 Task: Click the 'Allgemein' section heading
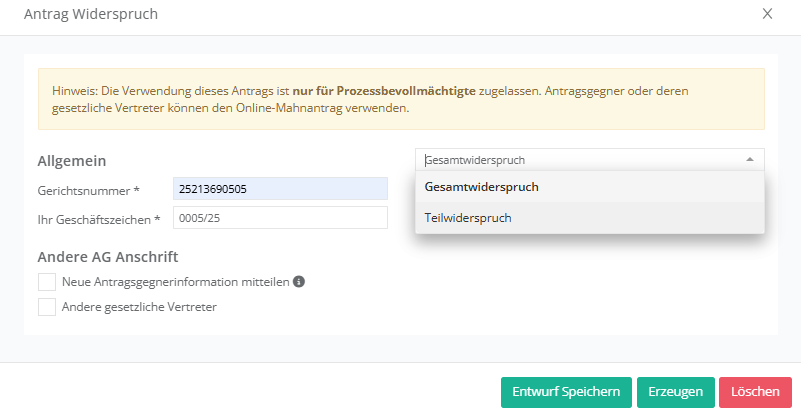[72, 161]
